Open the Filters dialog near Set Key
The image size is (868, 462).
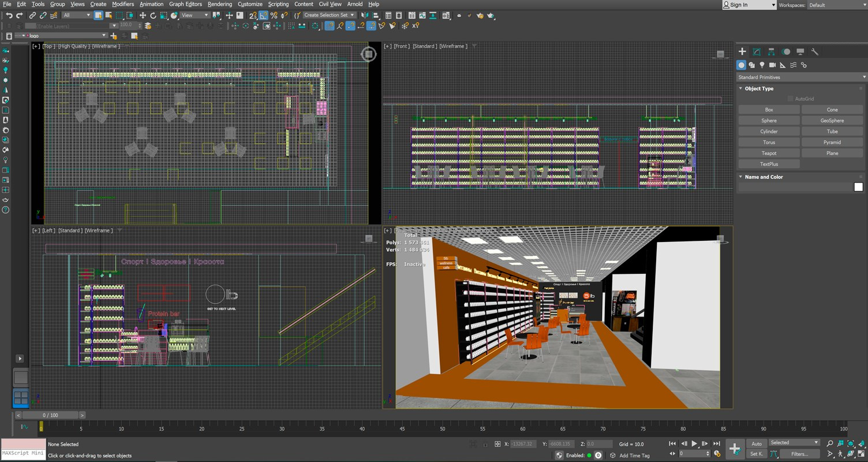[x=800, y=454]
